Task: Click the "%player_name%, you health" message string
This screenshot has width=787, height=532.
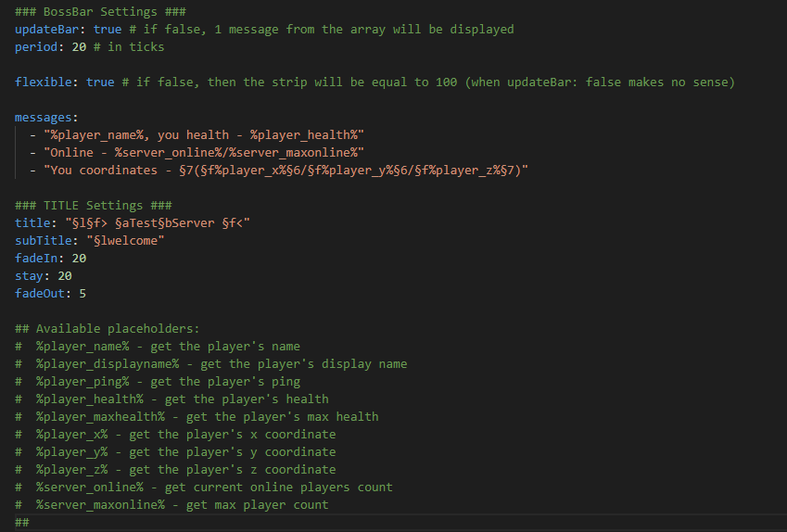Action: coord(204,134)
